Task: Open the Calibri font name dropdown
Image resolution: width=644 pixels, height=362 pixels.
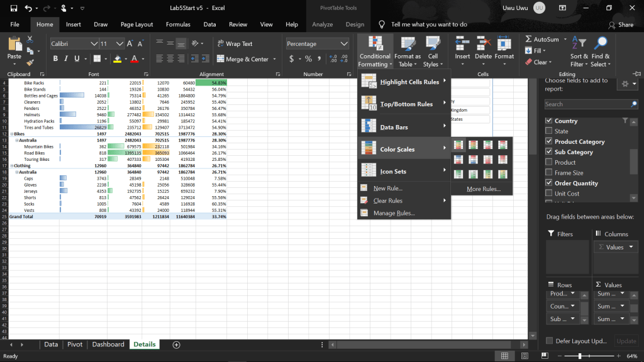Action: 94,44
